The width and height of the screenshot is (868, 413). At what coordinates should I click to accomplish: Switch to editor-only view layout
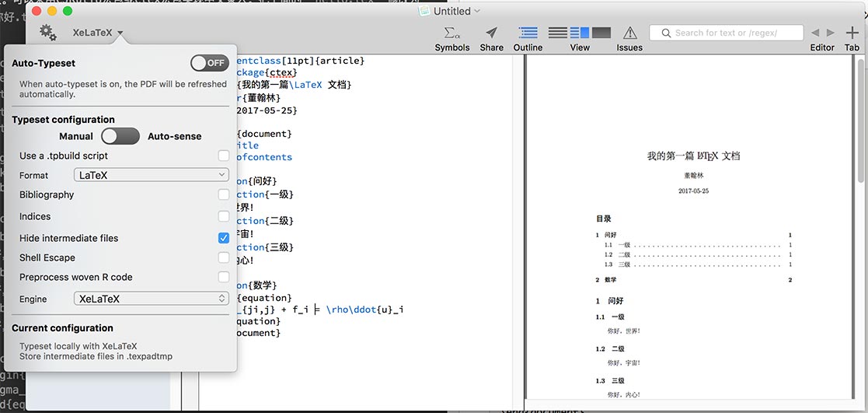click(x=557, y=33)
